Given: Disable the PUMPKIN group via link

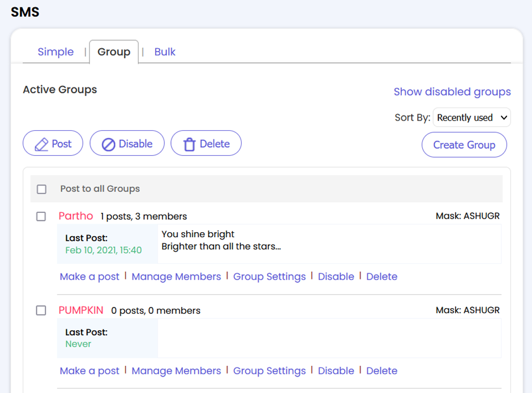Looking at the screenshot, I should tap(336, 370).
